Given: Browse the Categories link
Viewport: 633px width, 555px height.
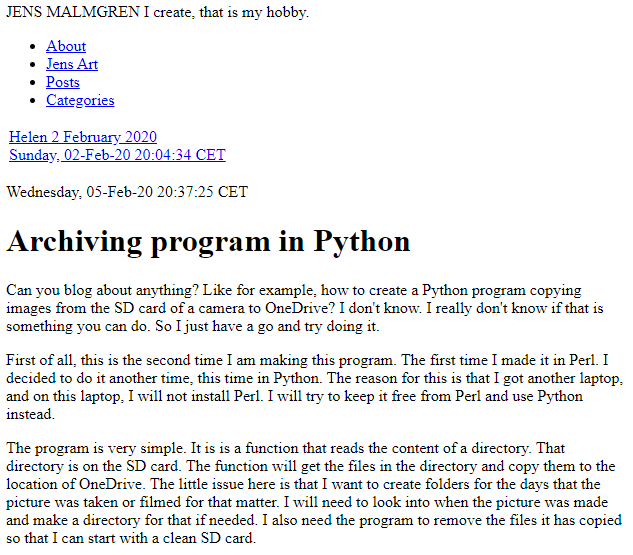Looking at the screenshot, I should [80, 100].
